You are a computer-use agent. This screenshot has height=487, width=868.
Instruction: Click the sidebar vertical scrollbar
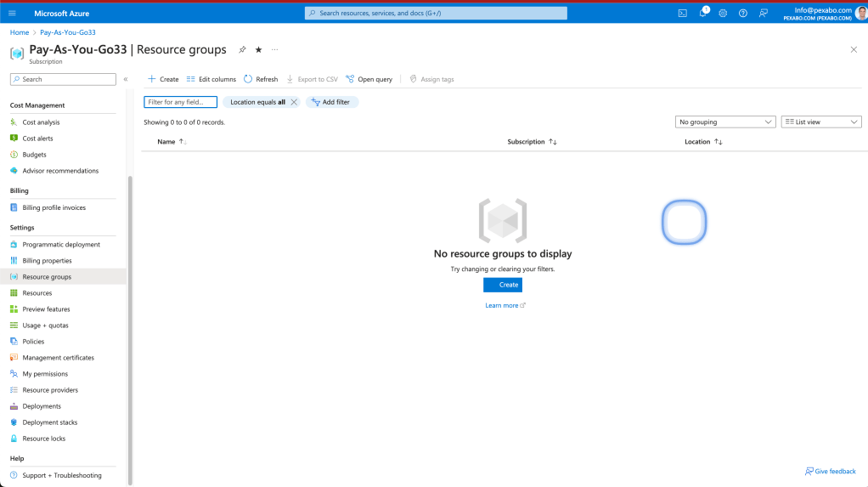131,331
